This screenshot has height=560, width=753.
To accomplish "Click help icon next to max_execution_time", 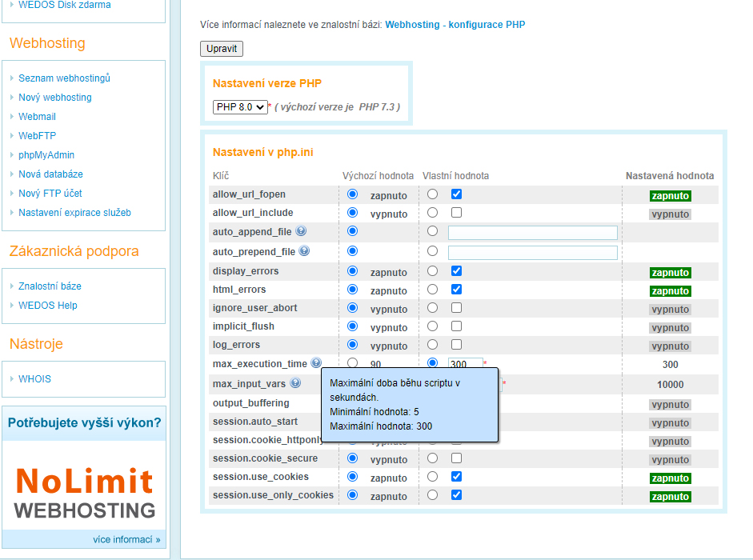I will 316,363.
